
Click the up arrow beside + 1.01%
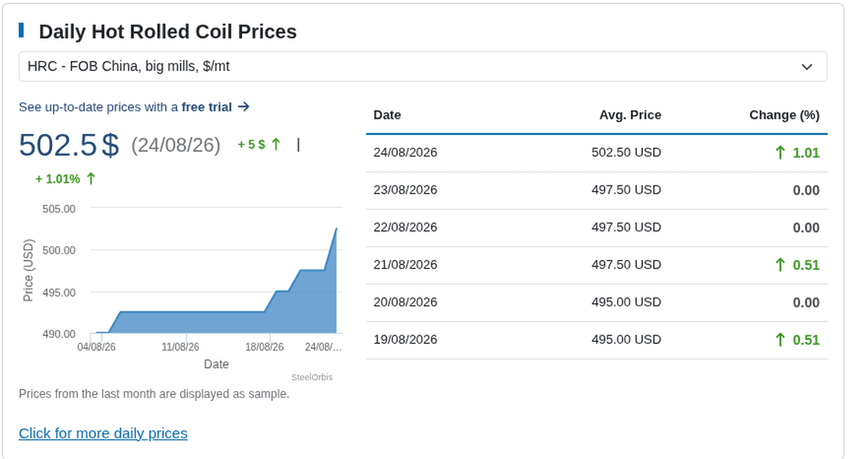[90, 179]
